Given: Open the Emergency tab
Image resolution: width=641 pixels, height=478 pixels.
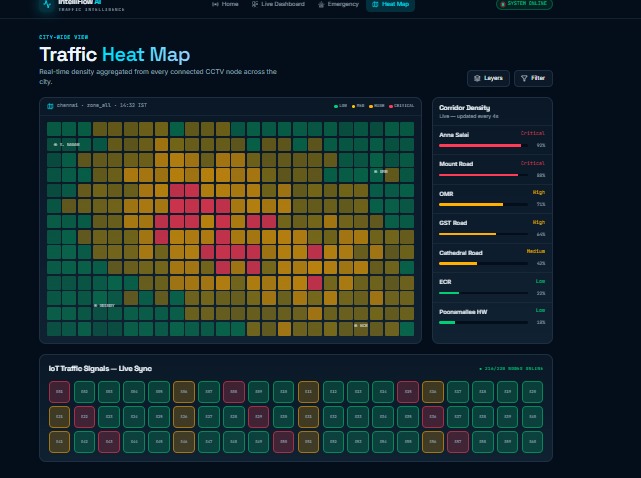Looking at the screenshot, I should pyautogui.click(x=338, y=4).
